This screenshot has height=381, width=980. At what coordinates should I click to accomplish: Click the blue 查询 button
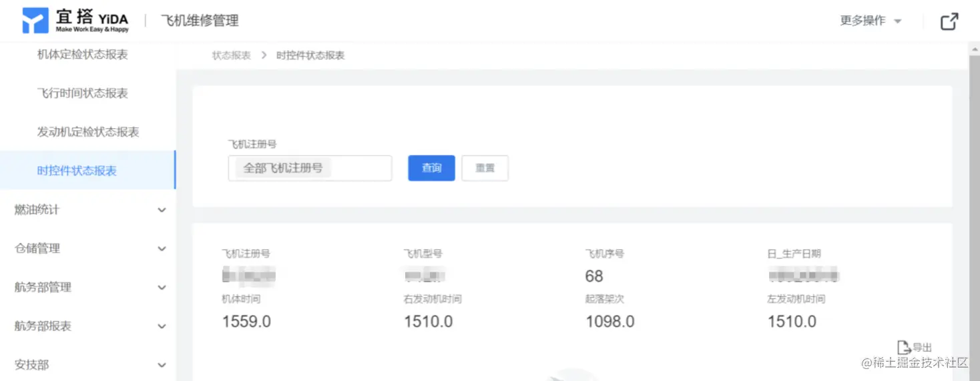[431, 168]
